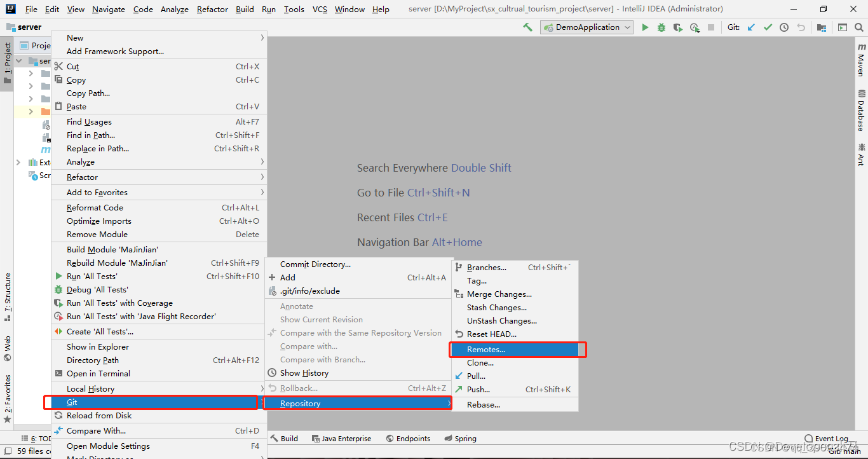
Task: Open the Maven tool window
Action: (x=862, y=60)
